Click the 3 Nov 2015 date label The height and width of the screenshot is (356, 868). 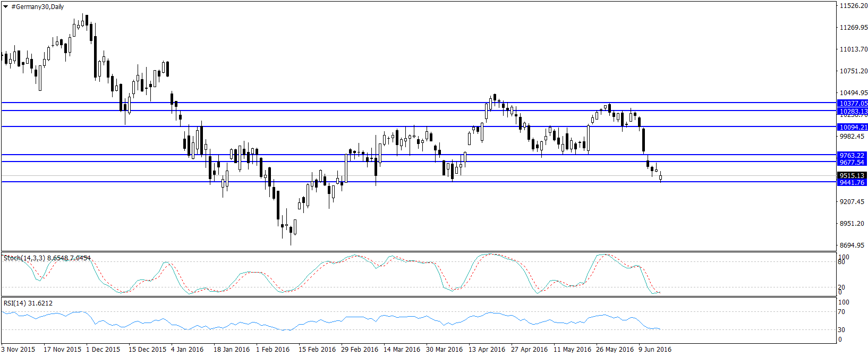(18, 350)
